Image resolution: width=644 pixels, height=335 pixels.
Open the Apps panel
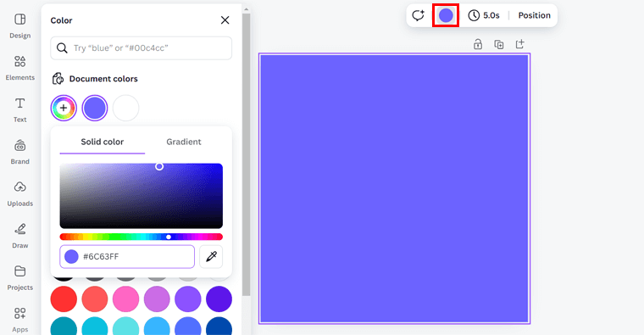(19, 320)
